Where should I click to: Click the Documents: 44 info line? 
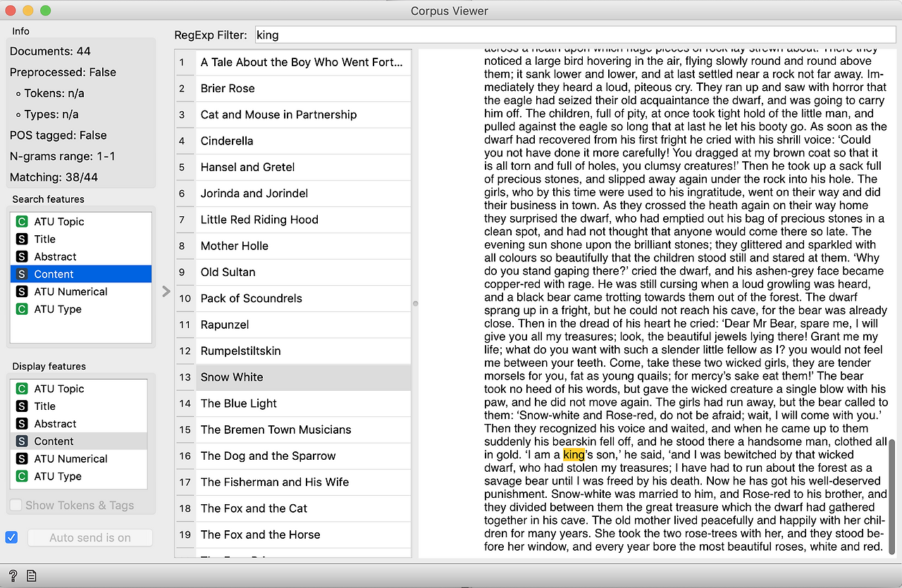click(x=50, y=51)
